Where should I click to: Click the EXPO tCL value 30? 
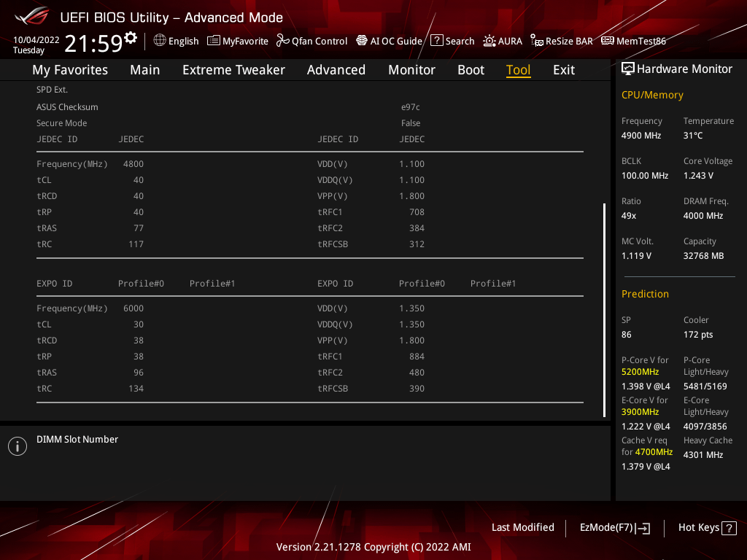point(138,324)
